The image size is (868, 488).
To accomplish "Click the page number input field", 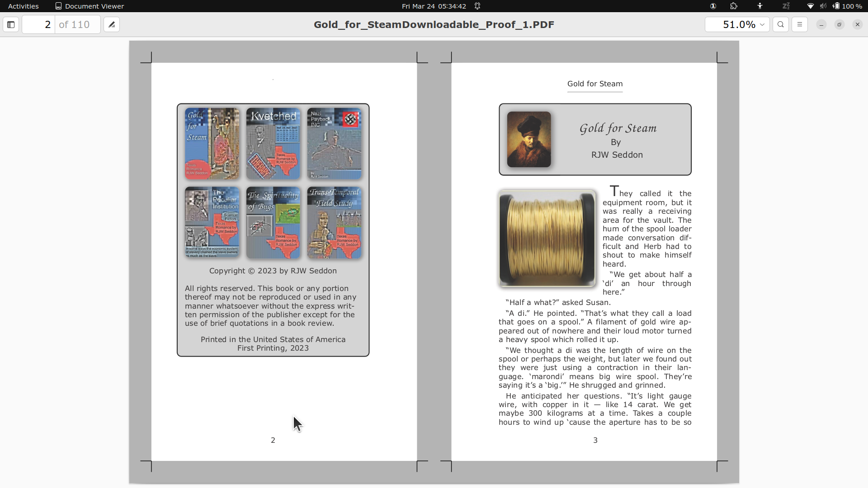I will click(x=39, y=25).
